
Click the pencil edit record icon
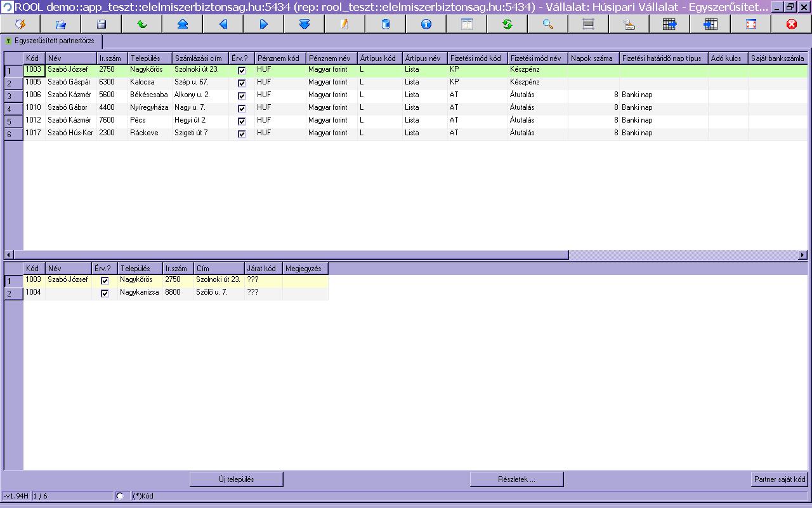tap(345, 24)
